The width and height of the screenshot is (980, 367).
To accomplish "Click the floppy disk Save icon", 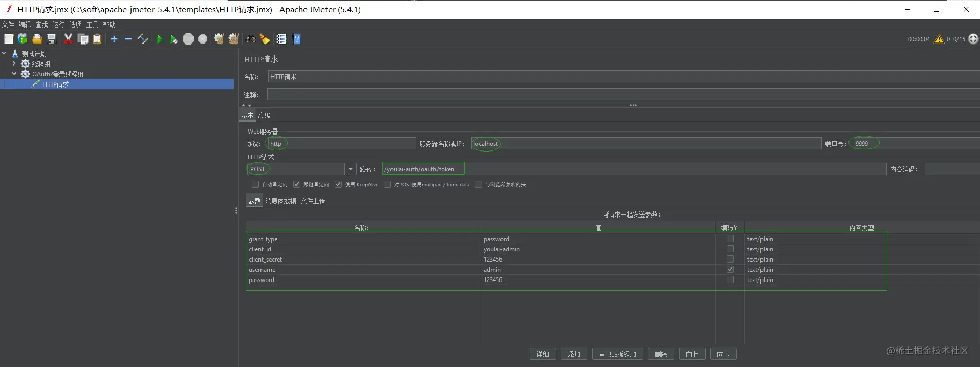I will tap(52, 39).
